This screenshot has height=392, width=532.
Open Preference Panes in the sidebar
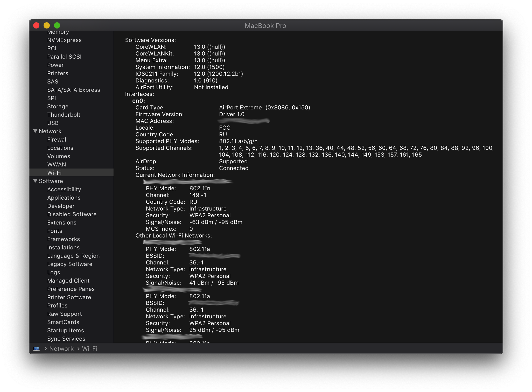click(71, 289)
